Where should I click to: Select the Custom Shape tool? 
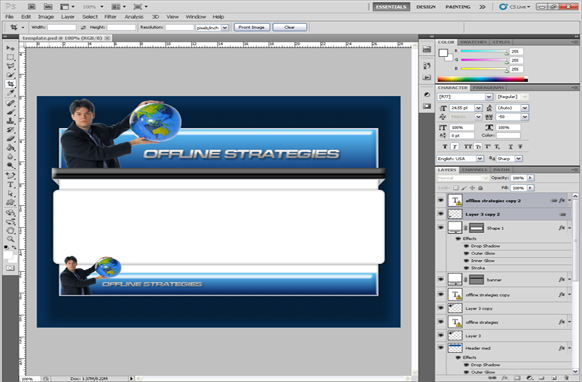(x=10, y=202)
